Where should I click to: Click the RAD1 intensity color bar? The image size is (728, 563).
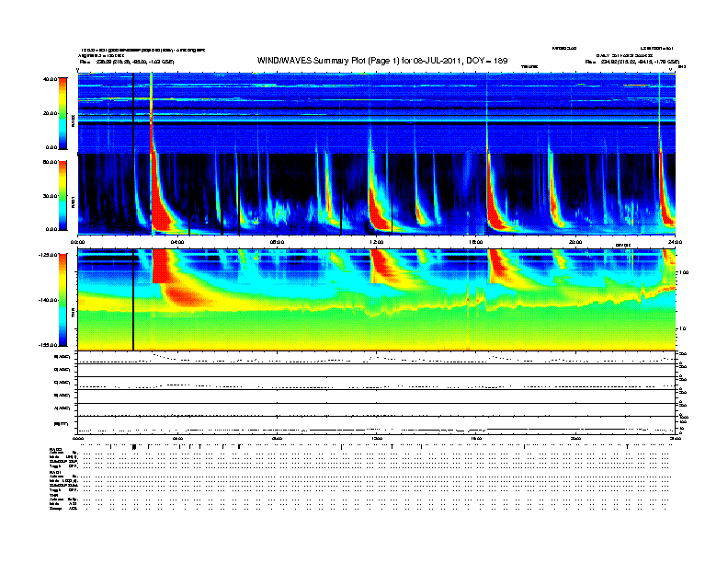pyautogui.click(x=63, y=196)
